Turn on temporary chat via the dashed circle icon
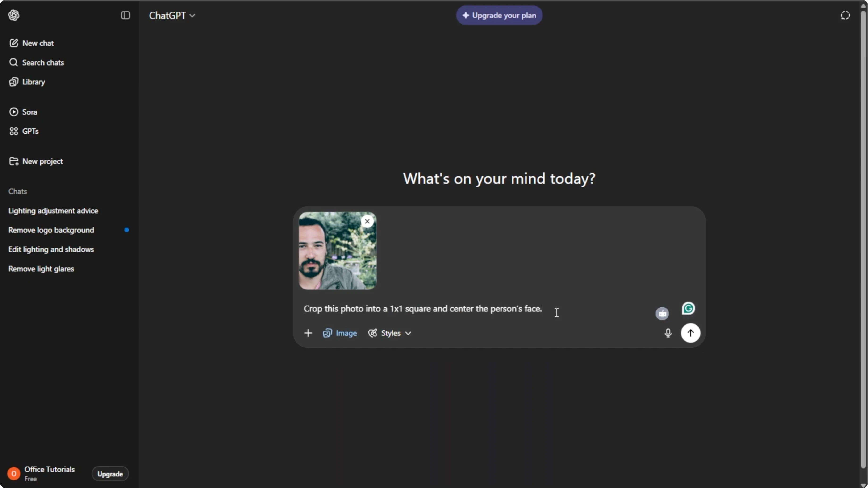868x488 pixels. coord(845,16)
